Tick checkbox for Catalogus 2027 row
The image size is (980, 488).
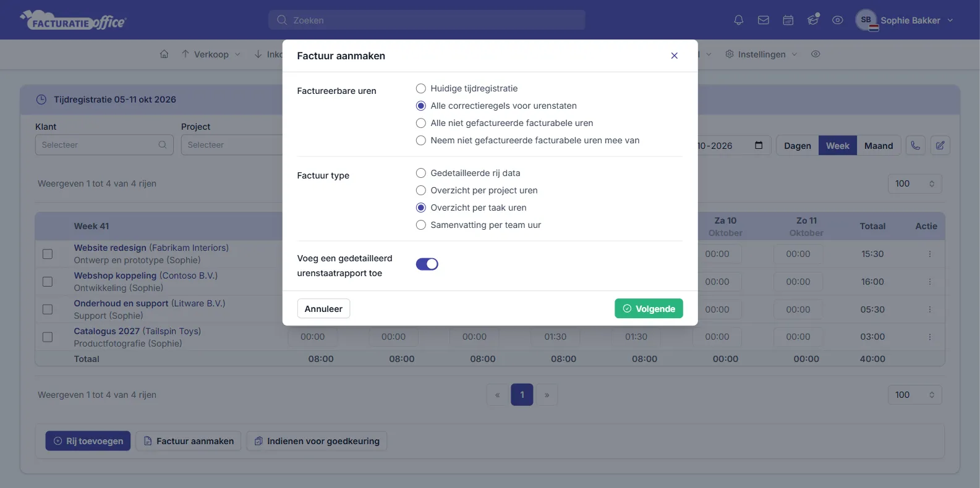pos(48,337)
